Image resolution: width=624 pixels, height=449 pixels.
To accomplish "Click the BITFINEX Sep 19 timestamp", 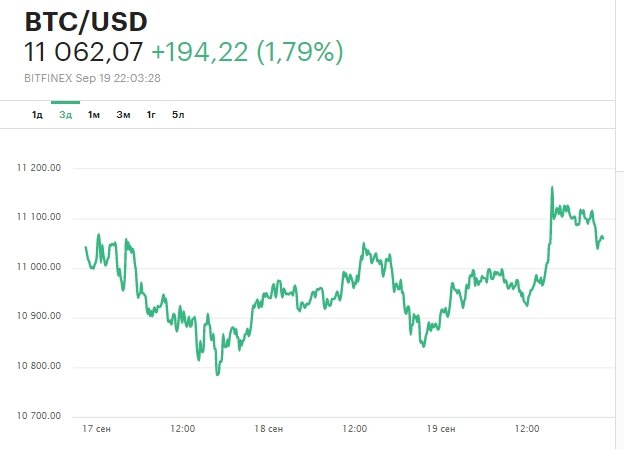I will coord(106,77).
